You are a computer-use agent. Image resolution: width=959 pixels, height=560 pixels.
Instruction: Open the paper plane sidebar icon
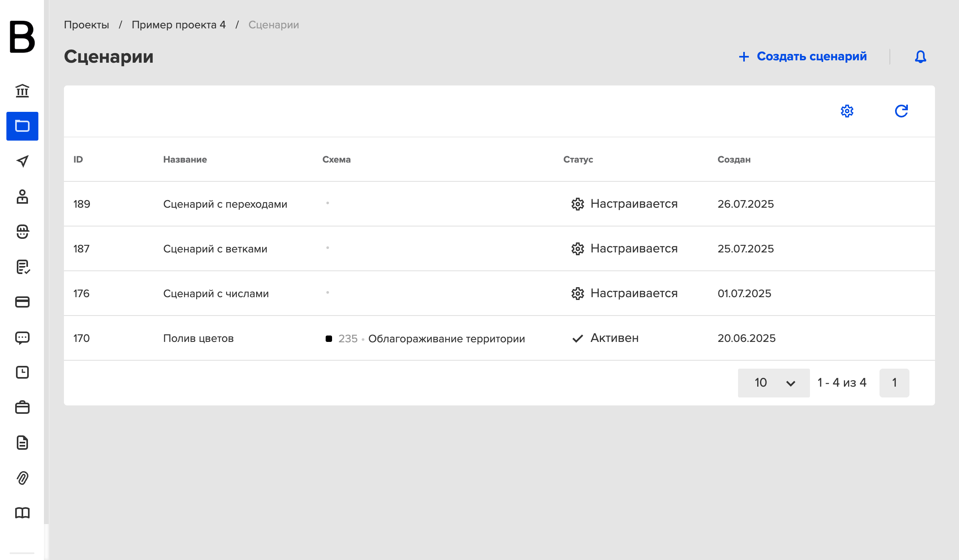coord(22,161)
